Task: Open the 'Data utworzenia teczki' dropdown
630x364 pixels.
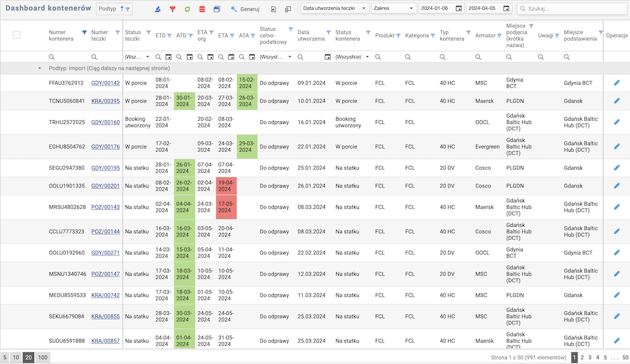Action: tap(334, 8)
